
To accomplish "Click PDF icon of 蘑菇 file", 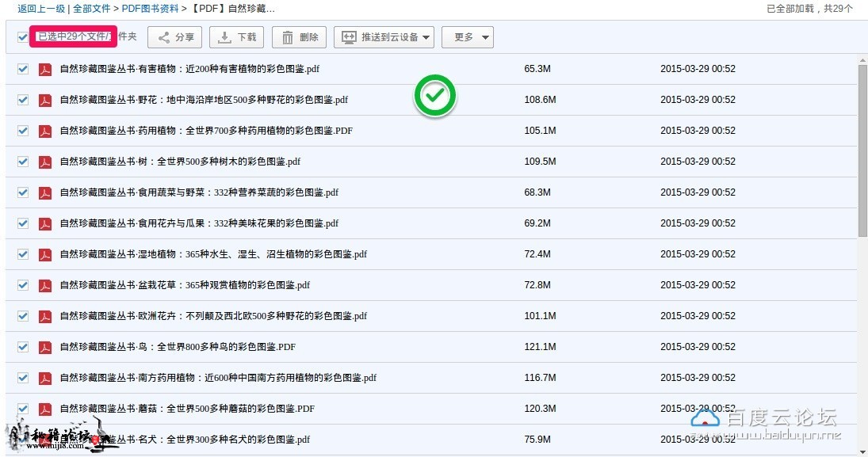I will (45, 409).
